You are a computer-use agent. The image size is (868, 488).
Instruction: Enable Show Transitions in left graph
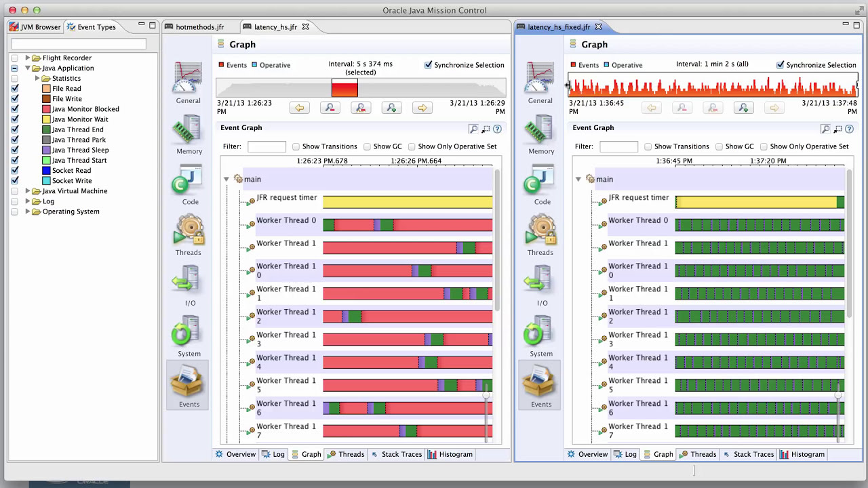pyautogui.click(x=296, y=146)
